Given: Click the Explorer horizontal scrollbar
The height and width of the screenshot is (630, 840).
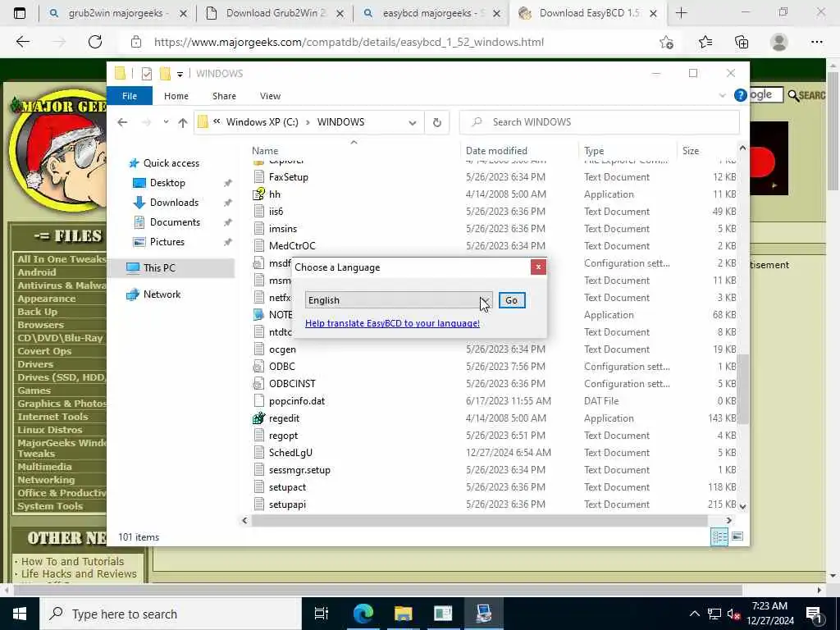Looking at the screenshot, I should tap(479, 520).
